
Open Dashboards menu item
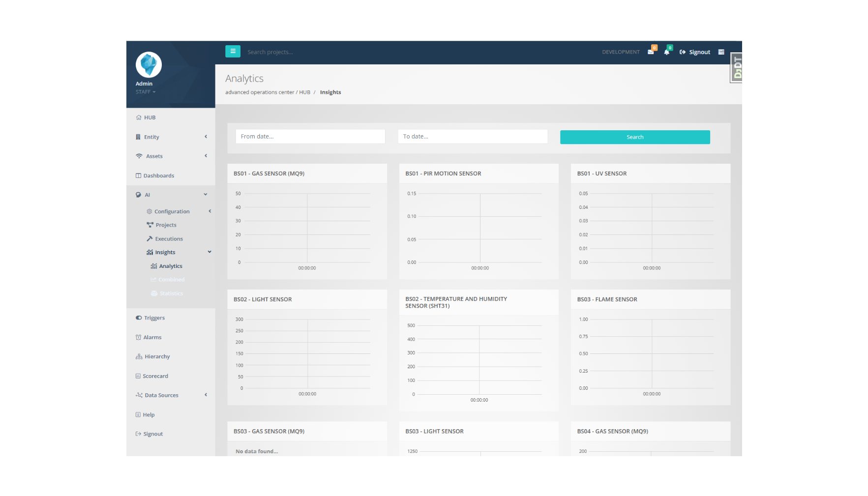coord(158,176)
